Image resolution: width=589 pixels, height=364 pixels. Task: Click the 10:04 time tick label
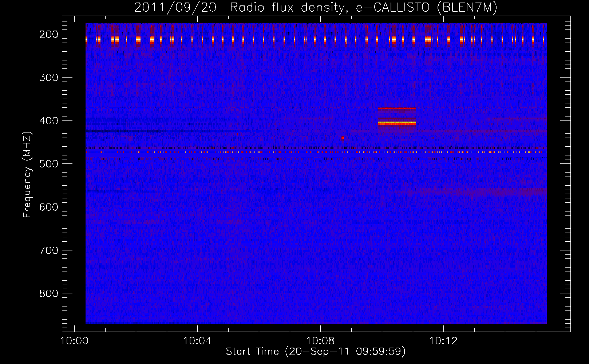click(x=197, y=341)
